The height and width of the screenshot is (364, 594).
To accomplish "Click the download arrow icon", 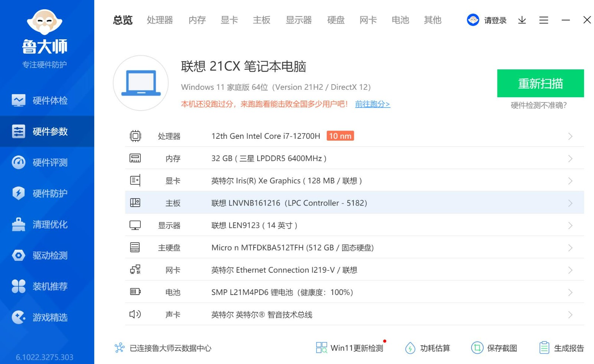I will click(x=522, y=20).
